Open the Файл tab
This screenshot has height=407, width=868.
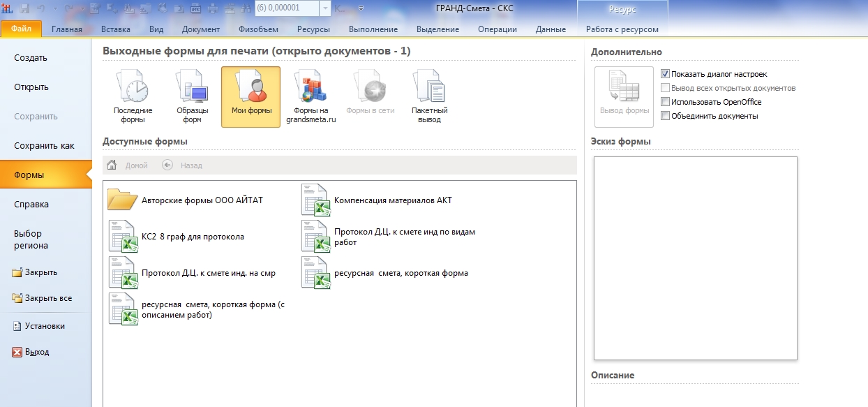click(x=22, y=29)
